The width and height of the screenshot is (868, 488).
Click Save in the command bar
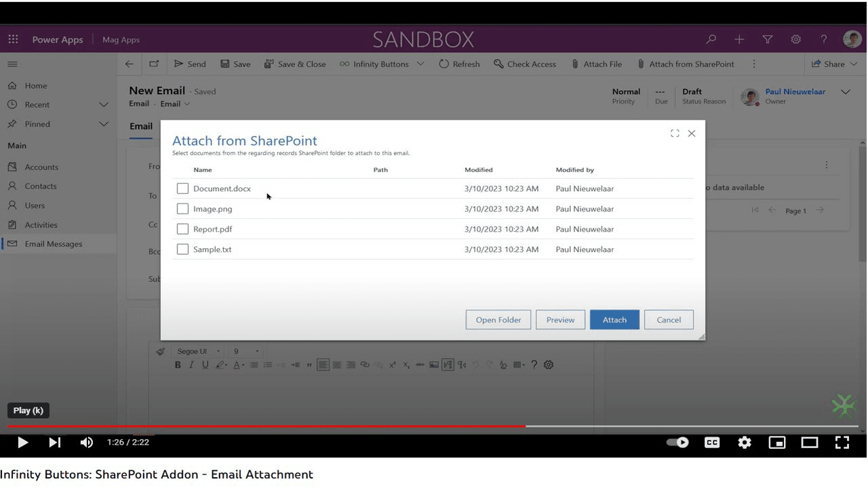[x=235, y=64]
